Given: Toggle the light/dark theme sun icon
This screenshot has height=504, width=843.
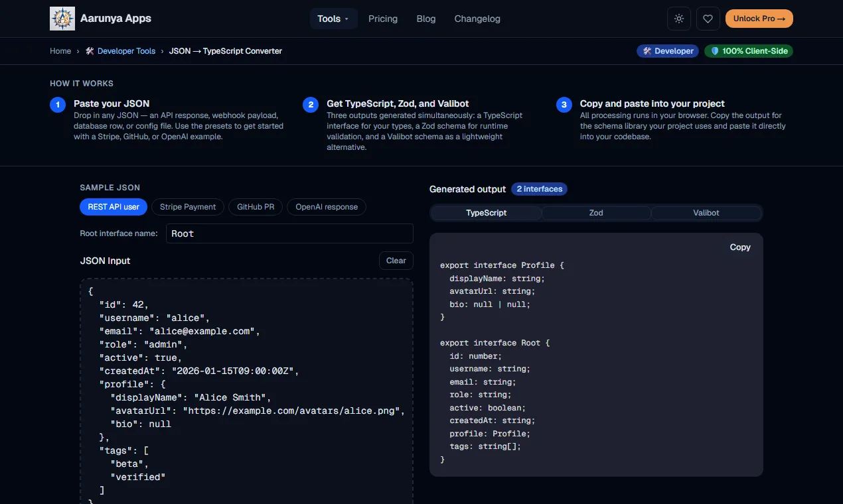Looking at the screenshot, I should tap(679, 19).
